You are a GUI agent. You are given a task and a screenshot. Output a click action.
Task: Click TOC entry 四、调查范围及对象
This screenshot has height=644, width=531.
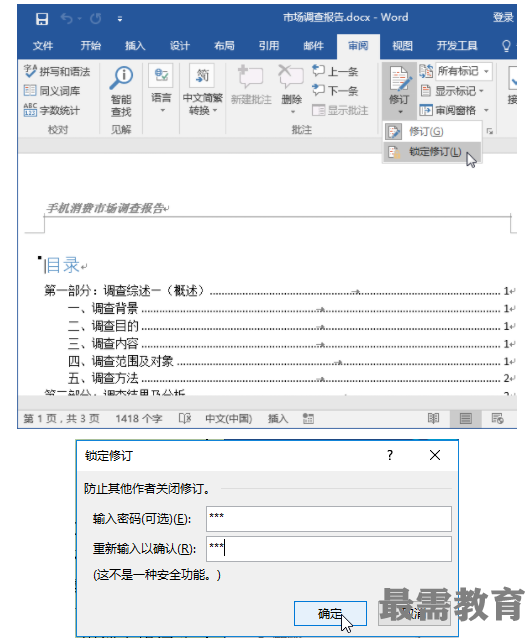click(121, 361)
